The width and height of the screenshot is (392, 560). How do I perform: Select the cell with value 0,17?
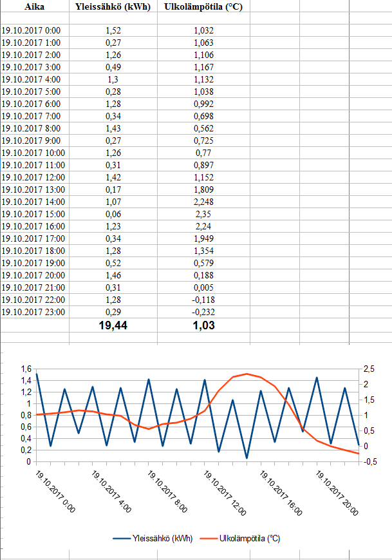click(x=113, y=189)
